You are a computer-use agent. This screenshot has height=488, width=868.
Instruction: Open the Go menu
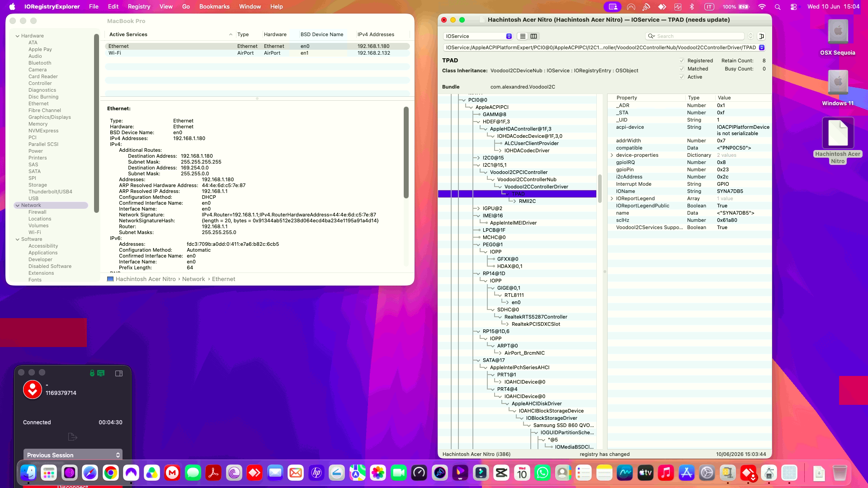[x=186, y=7]
